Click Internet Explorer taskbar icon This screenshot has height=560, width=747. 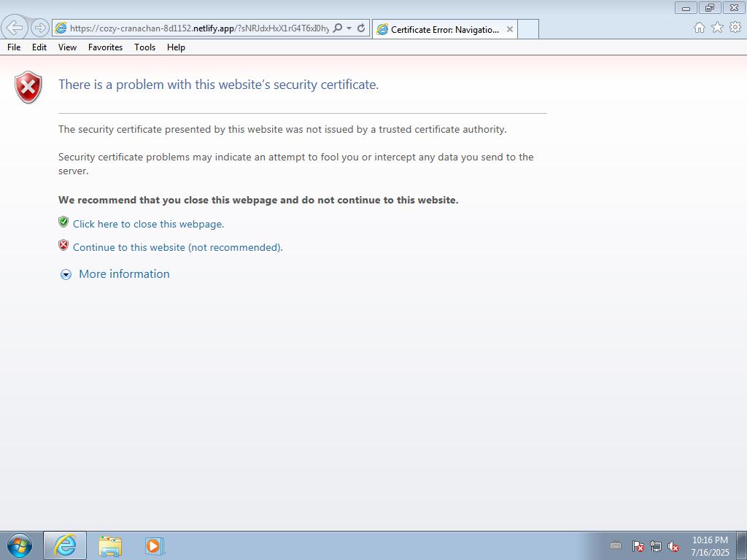[x=65, y=545]
